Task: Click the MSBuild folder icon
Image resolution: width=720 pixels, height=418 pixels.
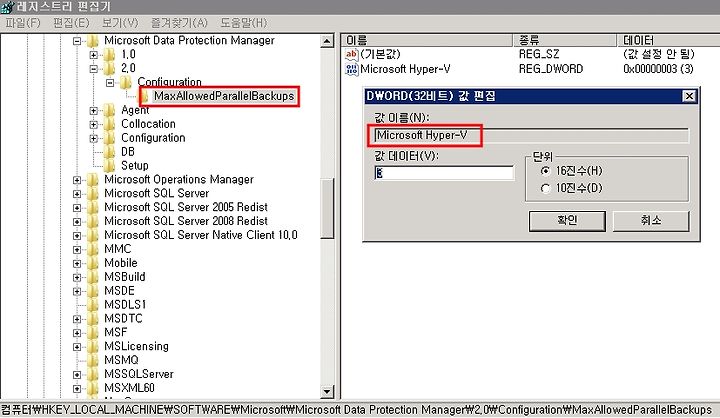Action: coord(92,277)
